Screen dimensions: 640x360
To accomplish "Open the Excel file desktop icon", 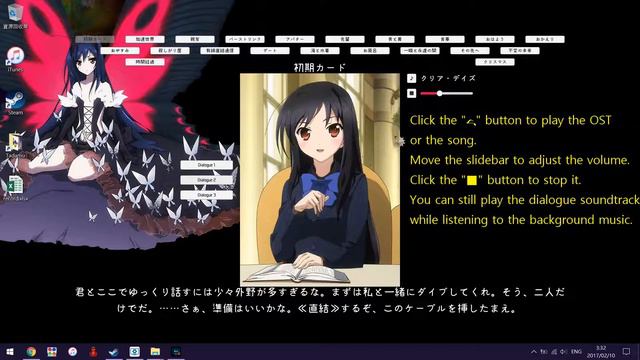I will [15, 189].
